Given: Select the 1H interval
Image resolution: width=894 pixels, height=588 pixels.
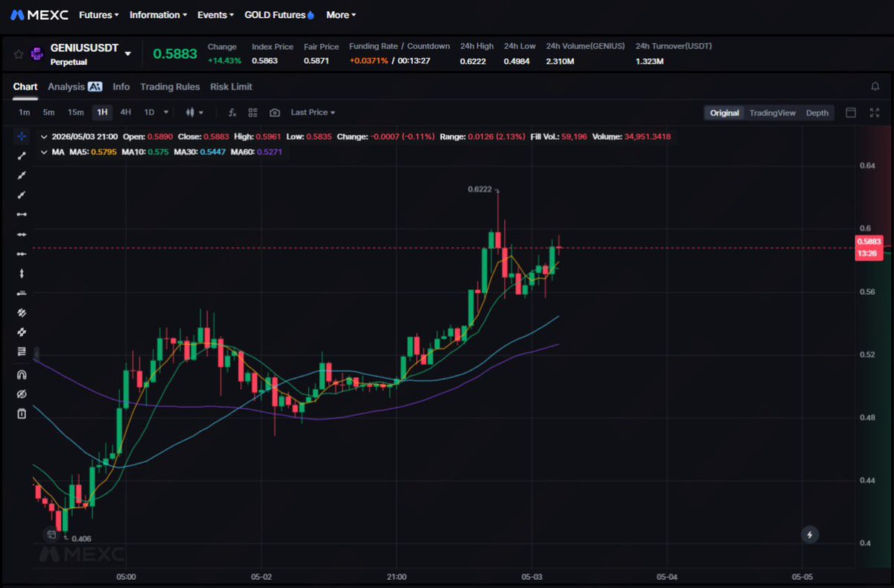Looking at the screenshot, I should [102, 113].
